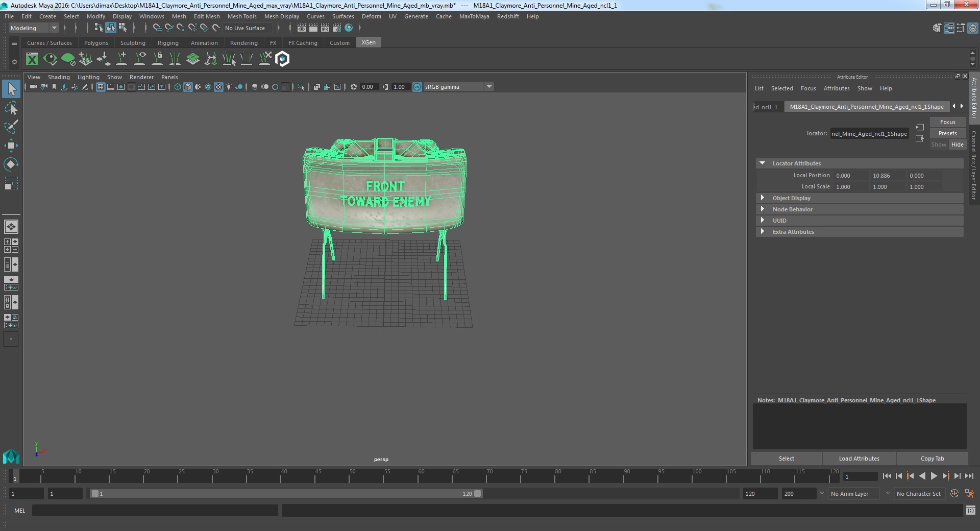Toggle color management ON button

coord(417,87)
